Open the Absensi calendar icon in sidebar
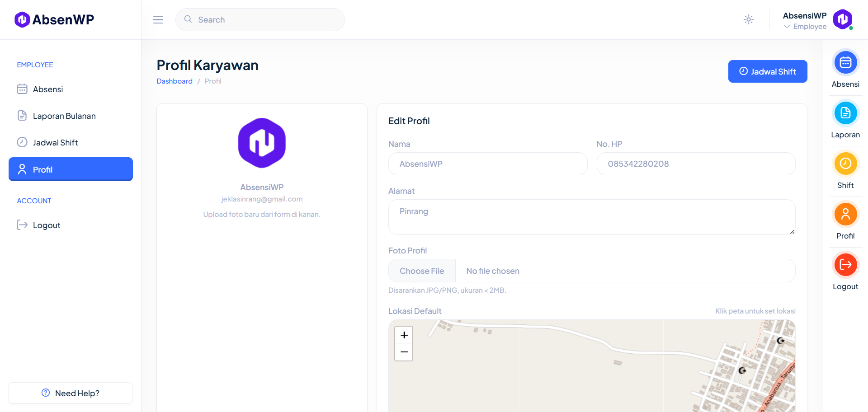The width and height of the screenshot is (868, 412). [x=23, y=89]
